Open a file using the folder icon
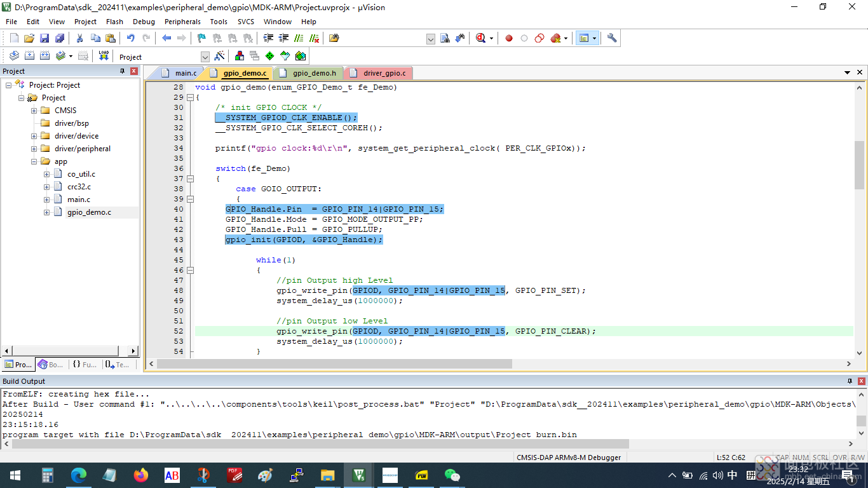This screenshot has width=868, height=488. [29, 38]
